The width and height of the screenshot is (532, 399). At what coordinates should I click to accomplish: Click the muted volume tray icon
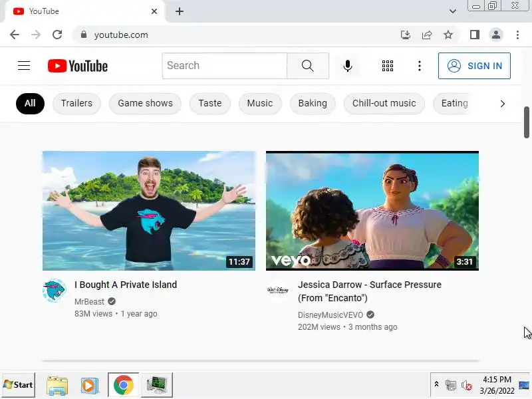(x=467, y=386)
